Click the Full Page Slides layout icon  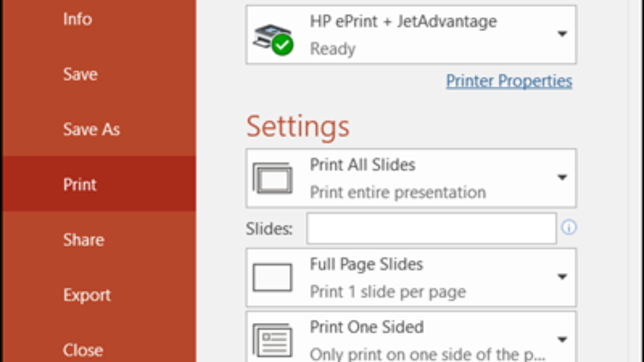273,277
